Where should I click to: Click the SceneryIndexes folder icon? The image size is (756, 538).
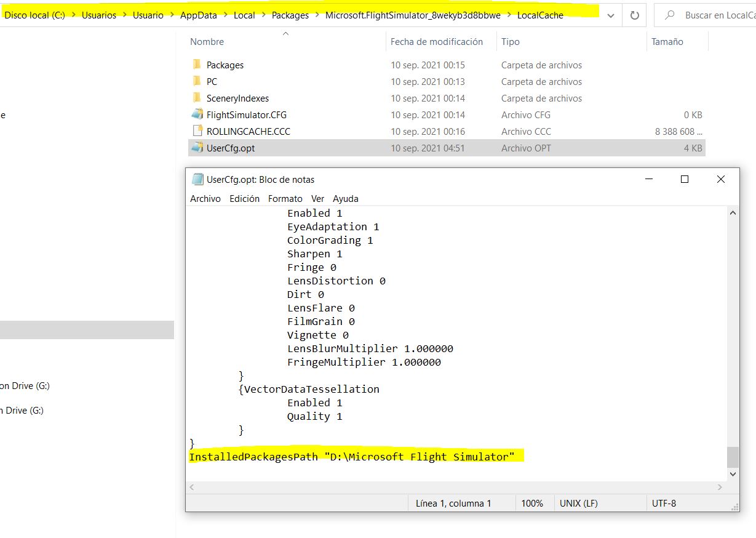(x=197, y=98)
